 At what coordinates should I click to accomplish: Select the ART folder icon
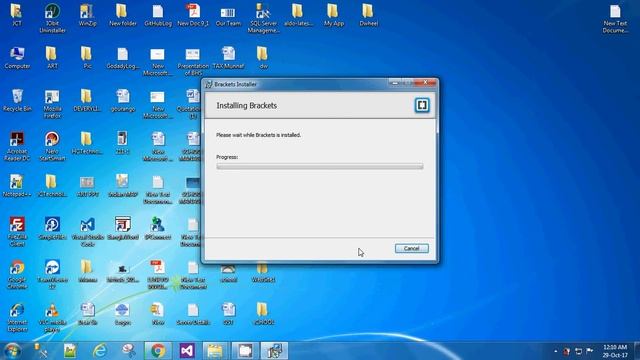52,58
